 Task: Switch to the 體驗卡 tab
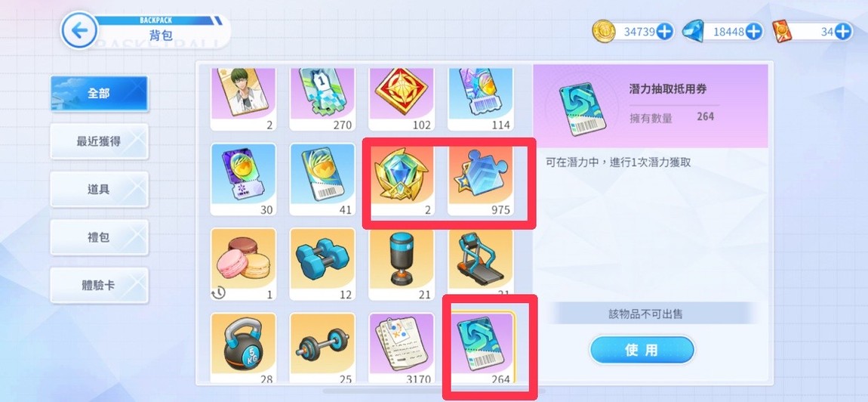tap(99, 285)
